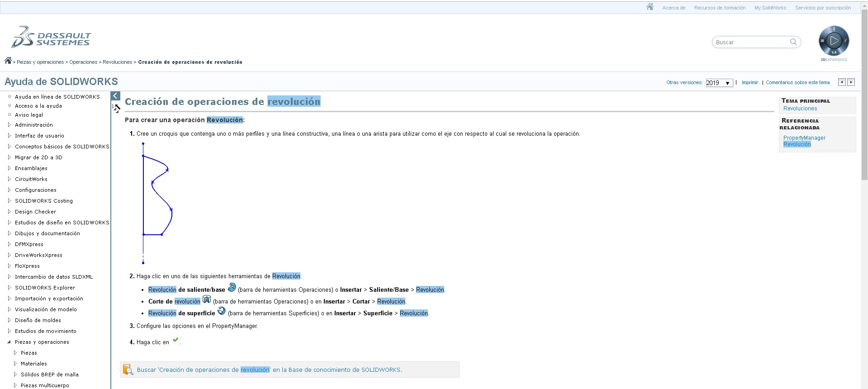
Task: Select Configuraciones tree item
Action: pos(36,190)
